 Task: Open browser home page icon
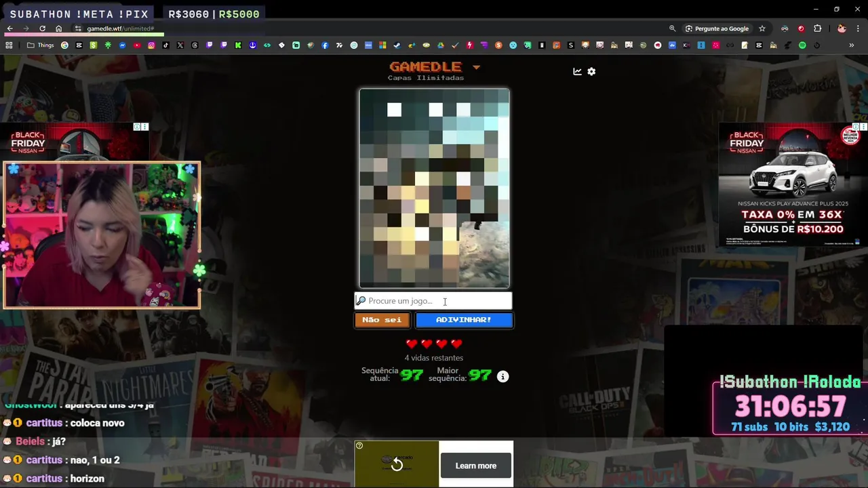[59, 28]
